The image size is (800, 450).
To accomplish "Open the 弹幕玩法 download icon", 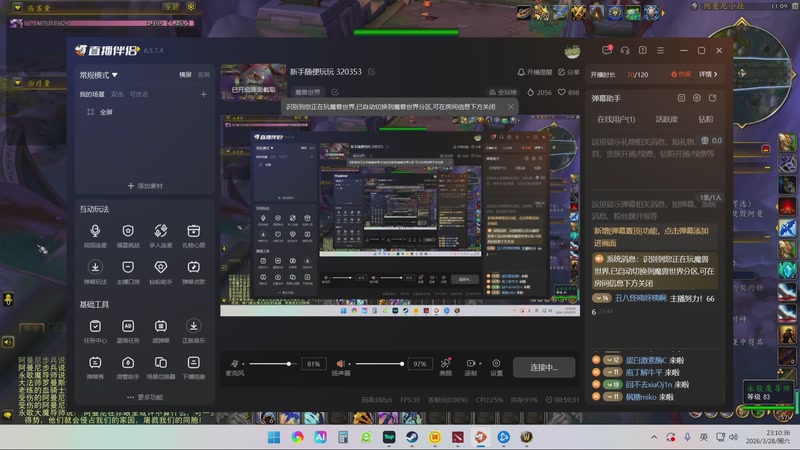I will pyautogui.click(x=95, y=272).
